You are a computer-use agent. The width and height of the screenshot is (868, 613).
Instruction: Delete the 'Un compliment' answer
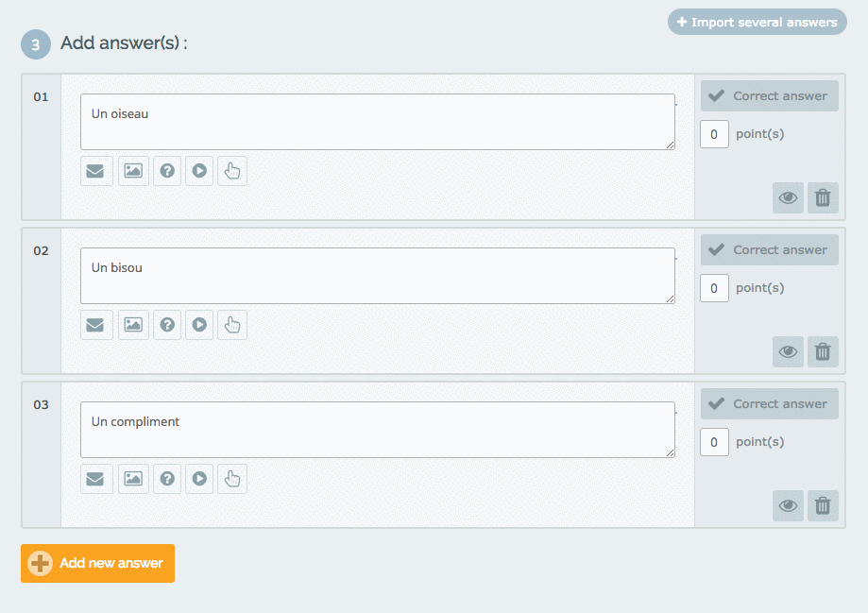[823, 505]
